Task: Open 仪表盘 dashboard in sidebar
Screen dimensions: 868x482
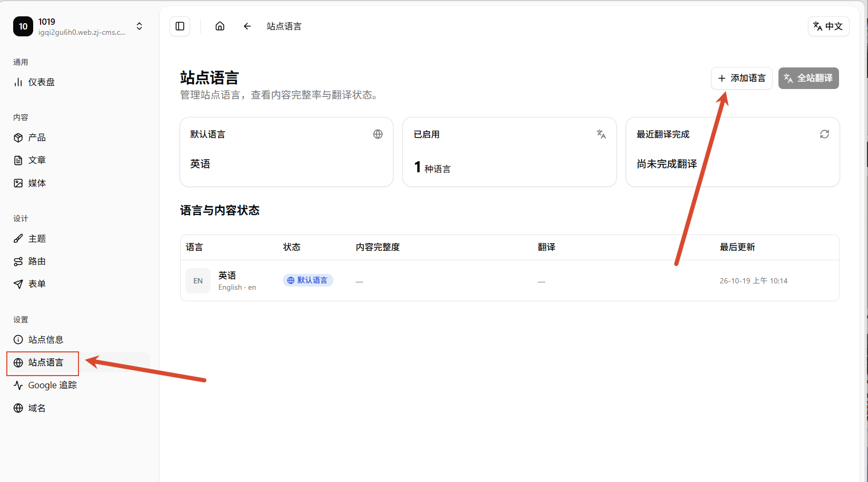Action: click(x=78, y=82)
